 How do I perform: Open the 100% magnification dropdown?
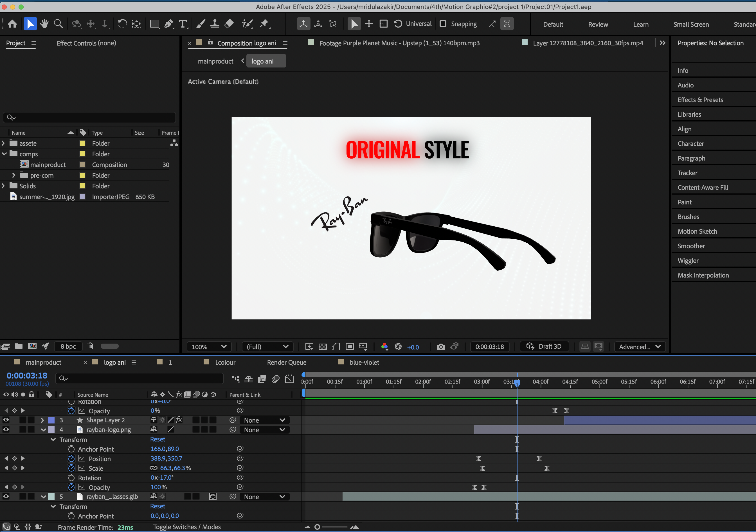[209, 347]
